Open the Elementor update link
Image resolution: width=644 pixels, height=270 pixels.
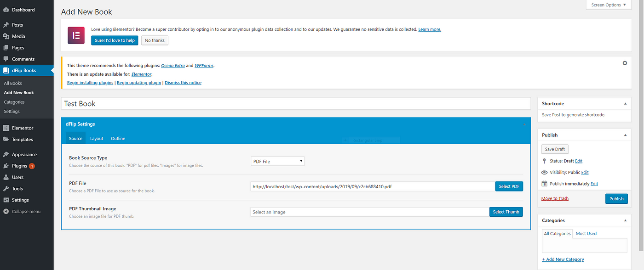[x=141, y=74]
